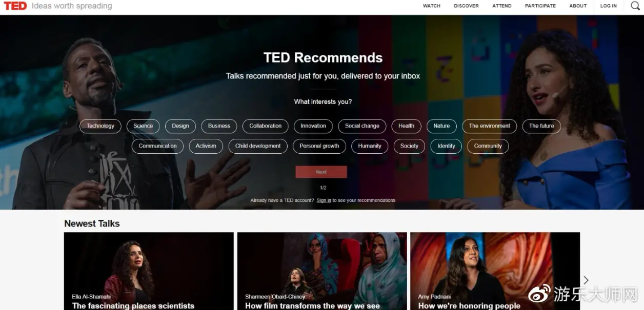Image resolution: width=644 pixels, height=310 pixels.
Task: Open the search magnifier icon
Action: pos(635,6)
